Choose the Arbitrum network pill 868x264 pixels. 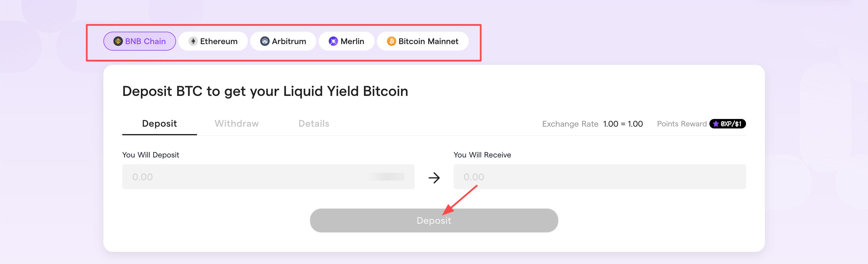pos(283,41)
